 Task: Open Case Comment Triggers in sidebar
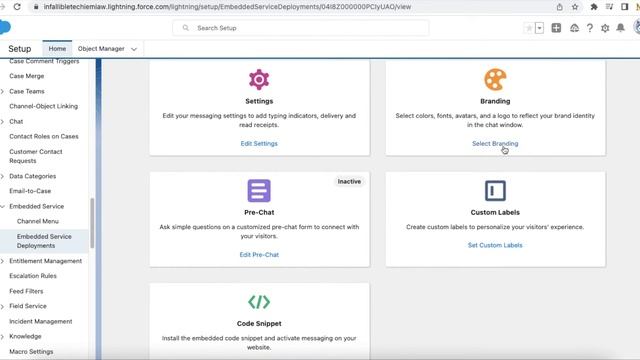coord(44,61)
